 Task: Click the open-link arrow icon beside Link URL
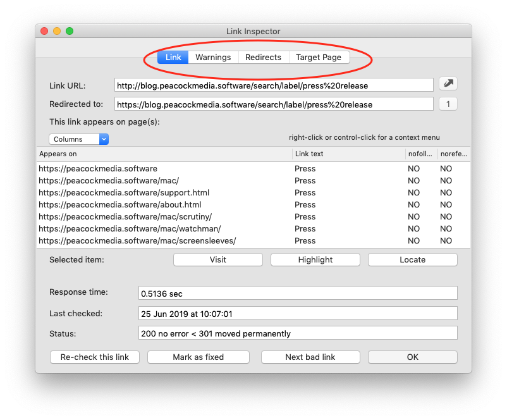[448, 83]
